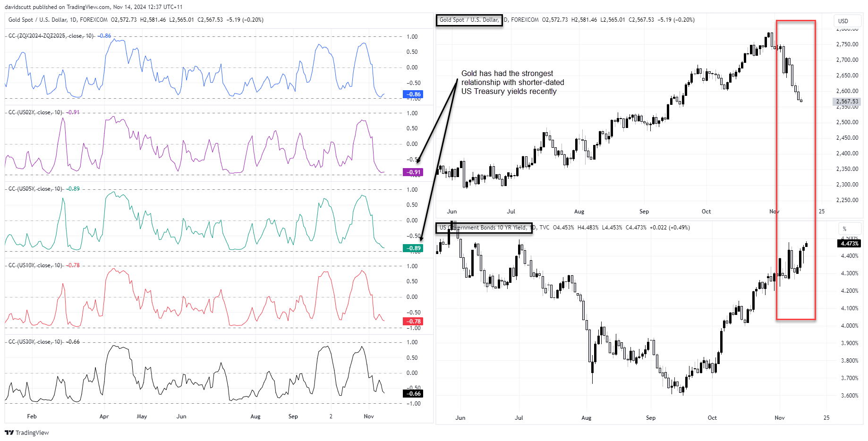The height and width of the screenshot is (441, 868).
Task: Click the -5.19 (-0.20%) change in left pane
Action: [x=245, y=20]
